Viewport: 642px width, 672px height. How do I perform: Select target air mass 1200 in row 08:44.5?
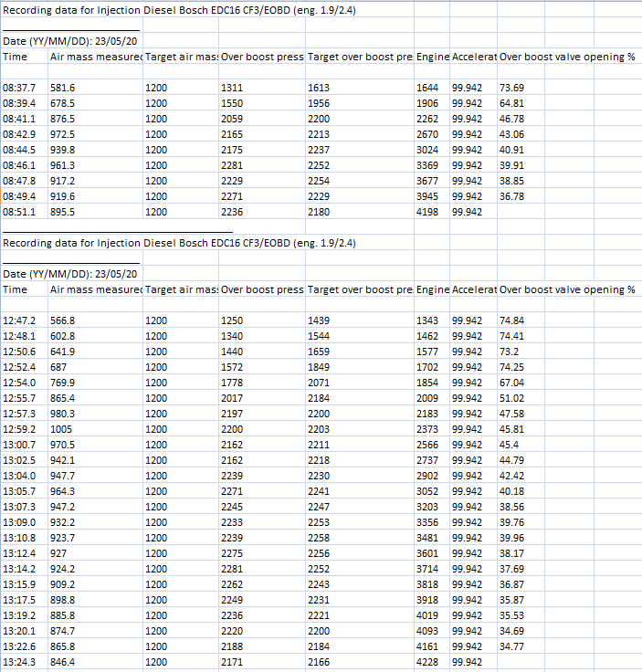pyautogui.click(x=156, y=150)
